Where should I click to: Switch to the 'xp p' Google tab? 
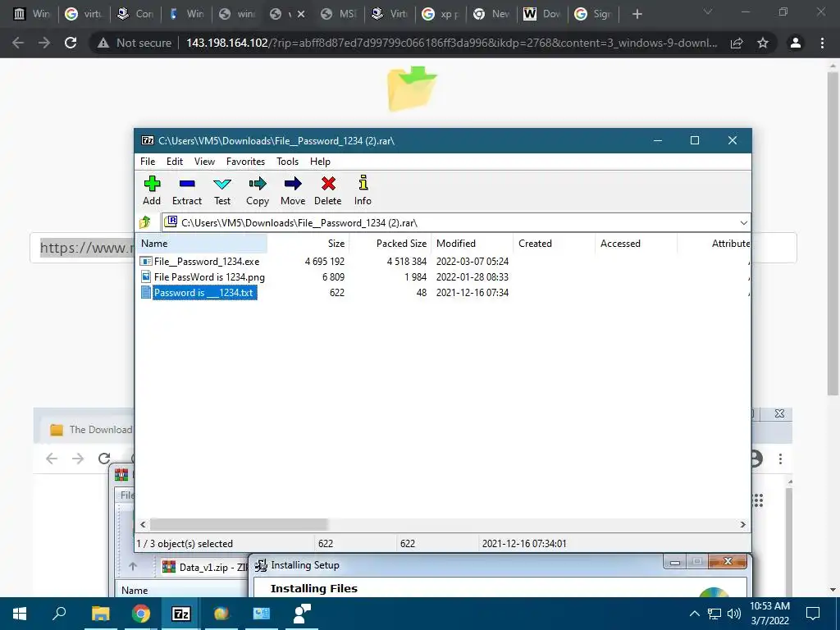point(441,14)
